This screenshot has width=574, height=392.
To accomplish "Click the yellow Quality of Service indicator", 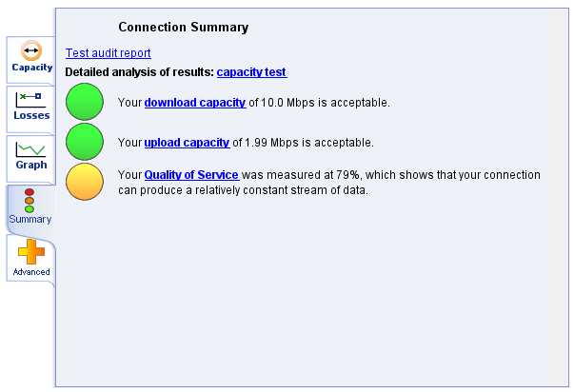I will pyautogui.click(x=85, y=182).
